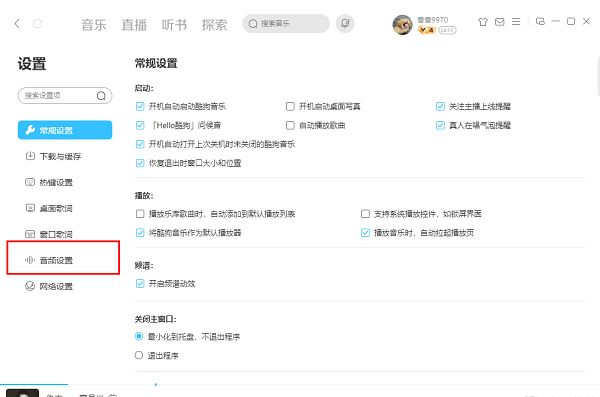Click the orange VIP level badge
This screenshot has height=397, width=600.
coord(426,30)
